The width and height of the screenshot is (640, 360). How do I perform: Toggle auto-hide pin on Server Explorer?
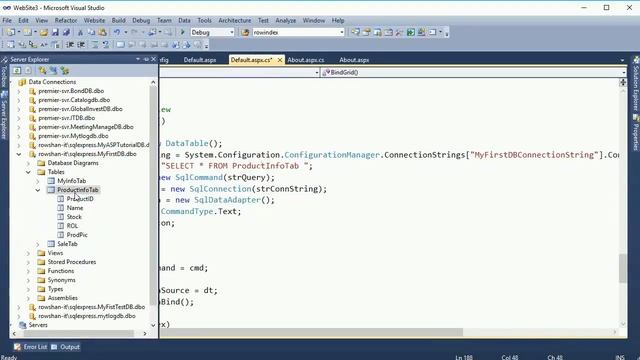click(x=146, y=59)
